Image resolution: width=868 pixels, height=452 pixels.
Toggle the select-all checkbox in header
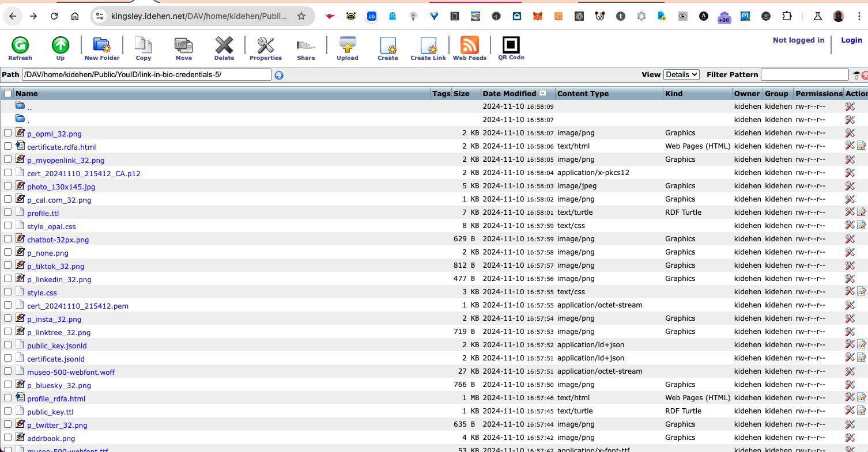pyautogui.click(x=8, y=93)
